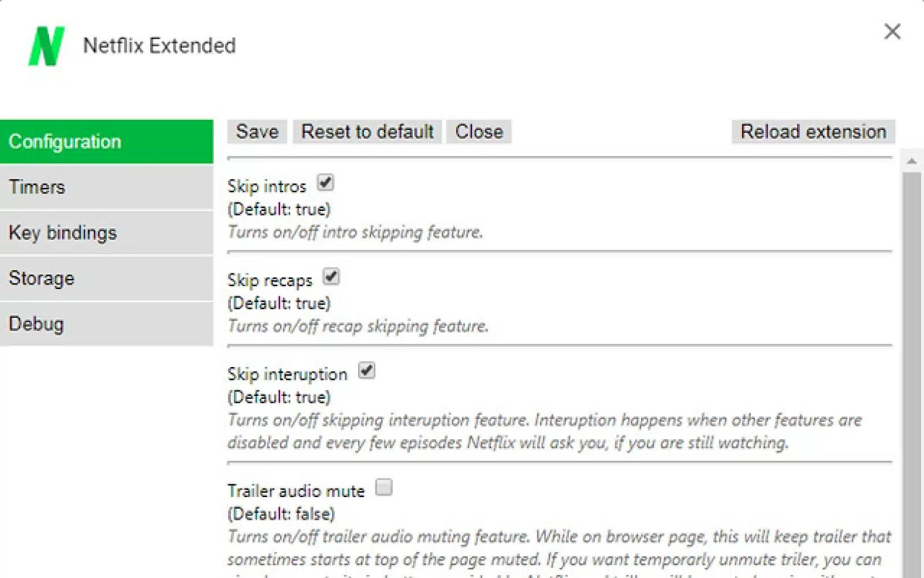Uncheck the Skip intros checkbox
This screenshot has height=578, width=924.
[325, 183]
